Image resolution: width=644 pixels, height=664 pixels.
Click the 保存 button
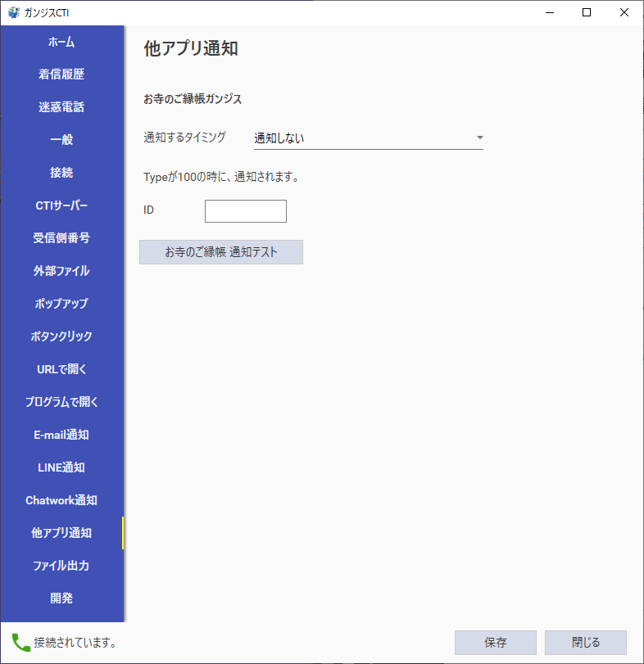point(495,643)
